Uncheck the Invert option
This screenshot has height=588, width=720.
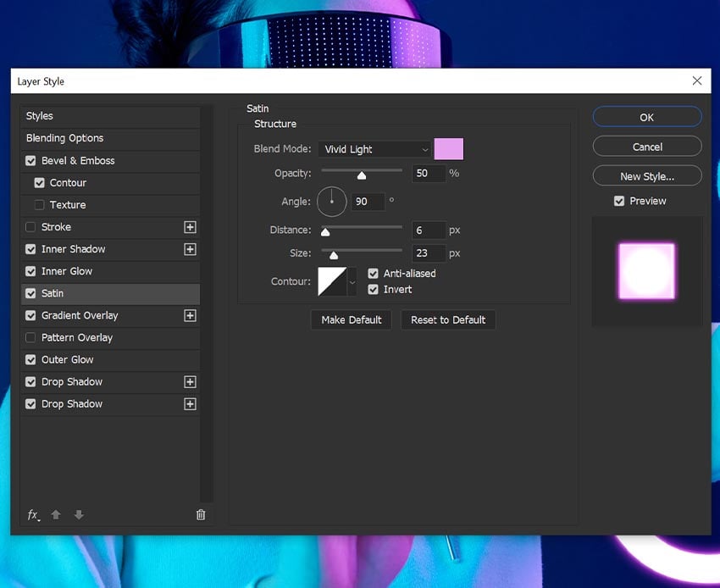pos(373,290)
